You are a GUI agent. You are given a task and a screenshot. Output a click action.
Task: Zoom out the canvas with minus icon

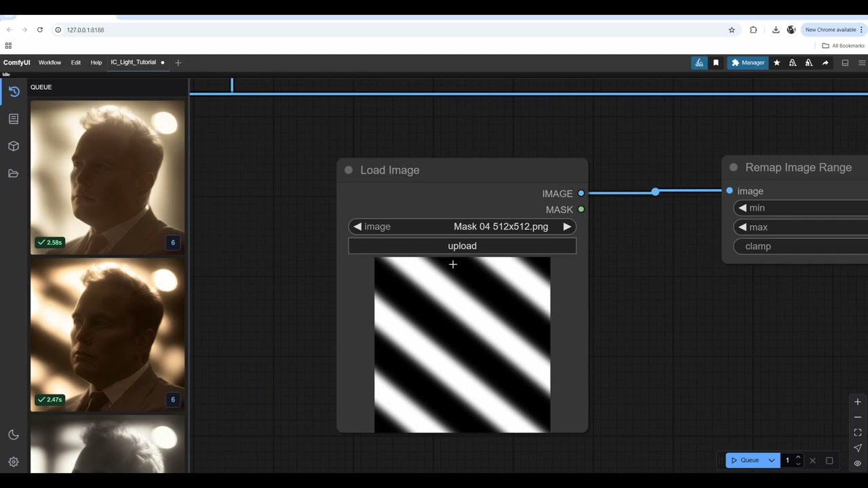pos(858,417)
